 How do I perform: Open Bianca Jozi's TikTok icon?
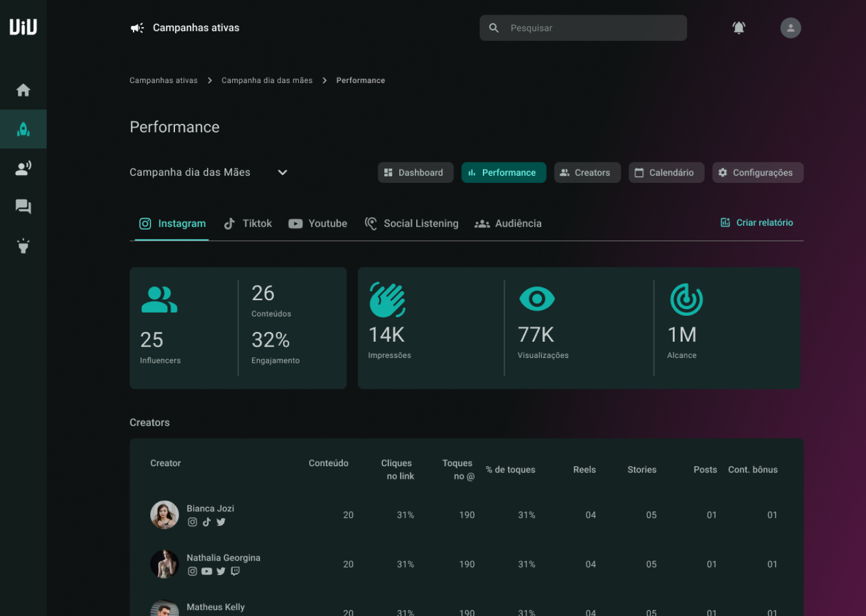click(206, 522)
